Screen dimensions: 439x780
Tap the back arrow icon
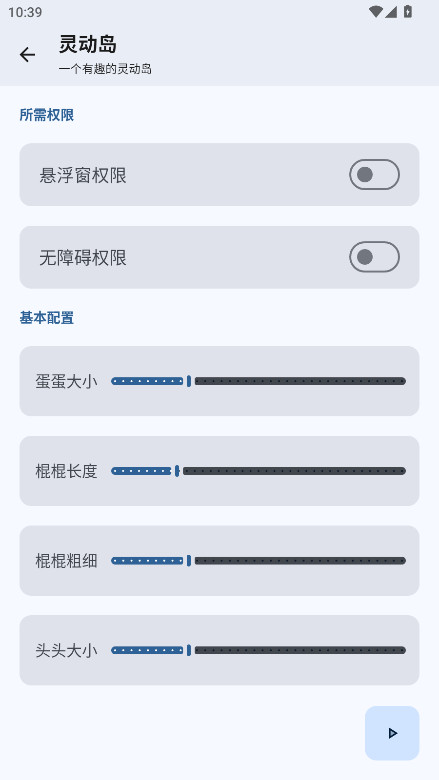[27, 55]
